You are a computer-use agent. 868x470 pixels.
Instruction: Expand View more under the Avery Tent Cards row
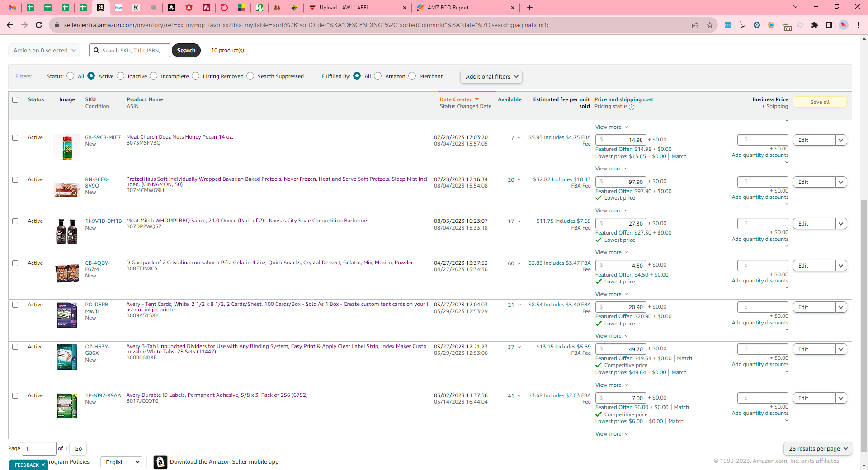(612, 336)
